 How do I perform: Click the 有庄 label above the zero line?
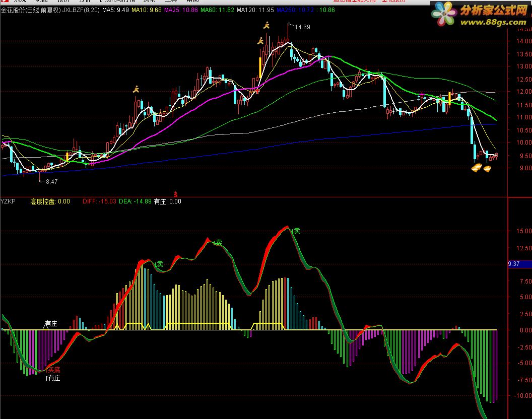[x=51, y=324]
